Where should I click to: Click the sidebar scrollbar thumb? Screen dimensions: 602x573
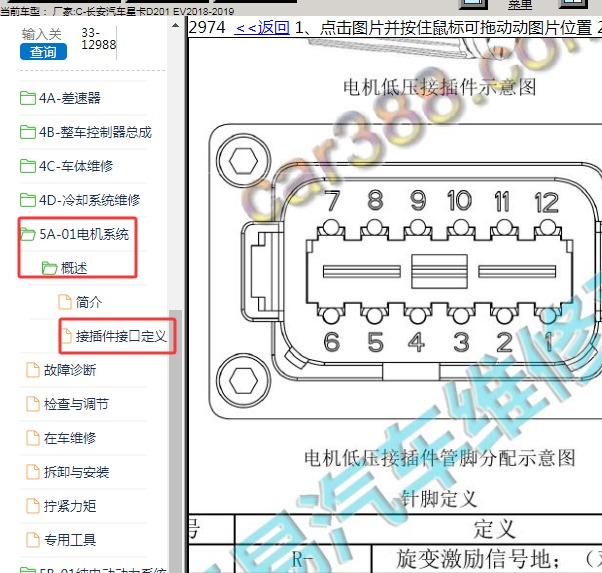tap(175, 441)
